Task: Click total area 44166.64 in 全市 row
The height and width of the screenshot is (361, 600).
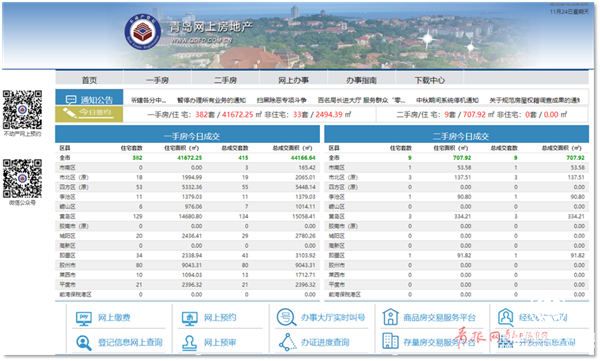Action: tap(303, 158)
